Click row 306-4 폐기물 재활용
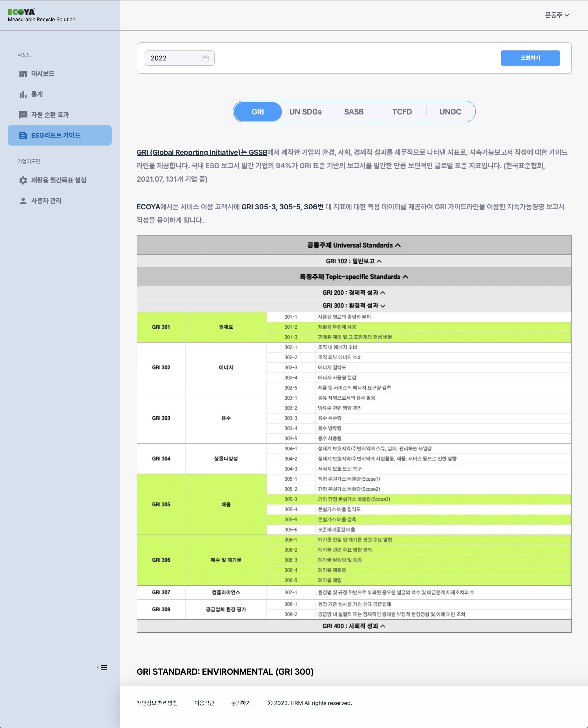This screenshot has height=728, width=588. [419, 570]
